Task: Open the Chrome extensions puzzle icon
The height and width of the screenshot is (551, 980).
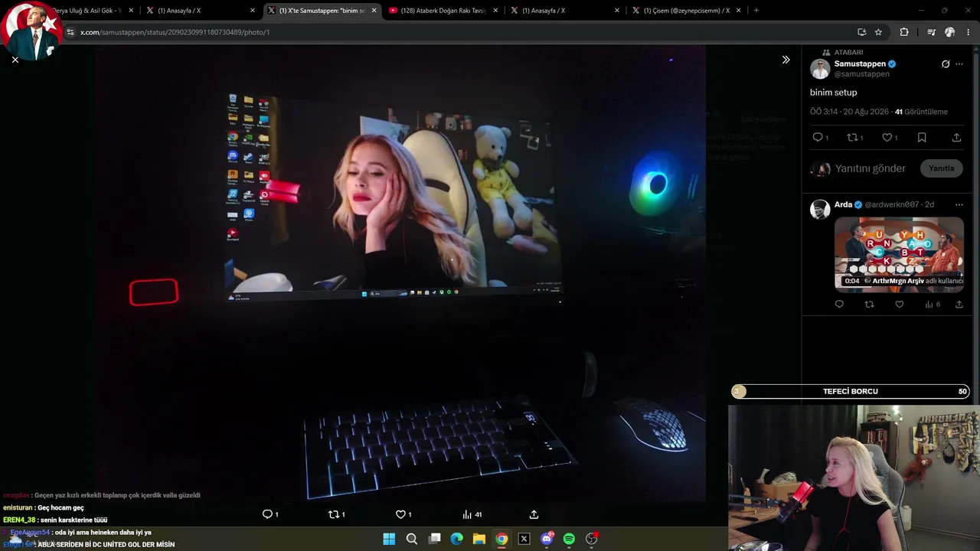Action: coord(904,32)
